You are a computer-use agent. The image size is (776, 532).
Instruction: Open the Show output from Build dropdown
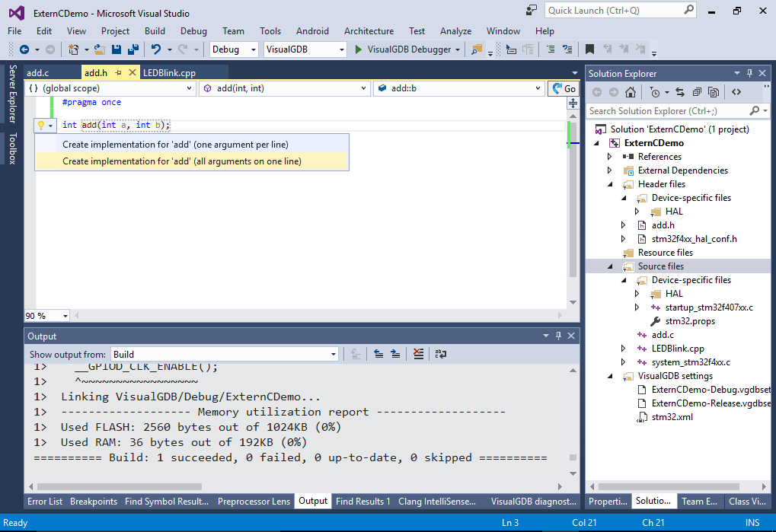click(224, 354)
